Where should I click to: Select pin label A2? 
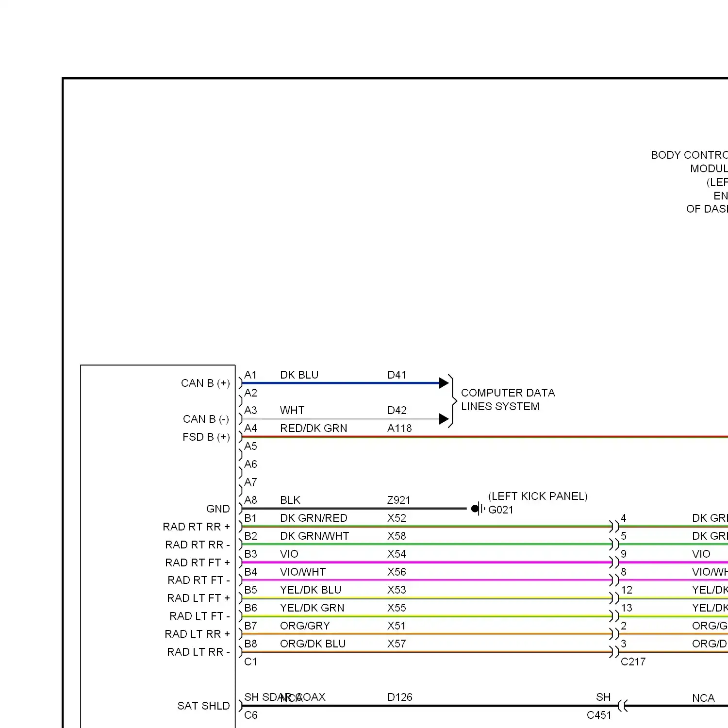(250, 393)
